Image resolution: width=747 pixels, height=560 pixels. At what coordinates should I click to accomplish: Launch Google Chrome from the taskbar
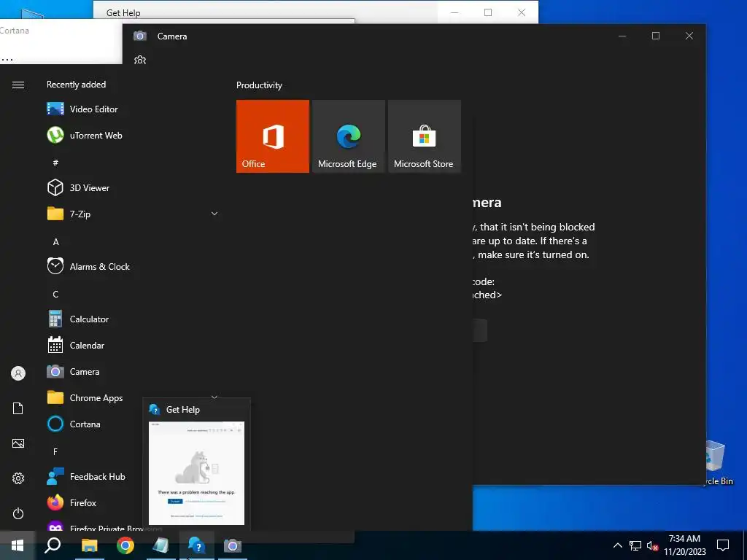pyautogui.click(x=125, y=545)
